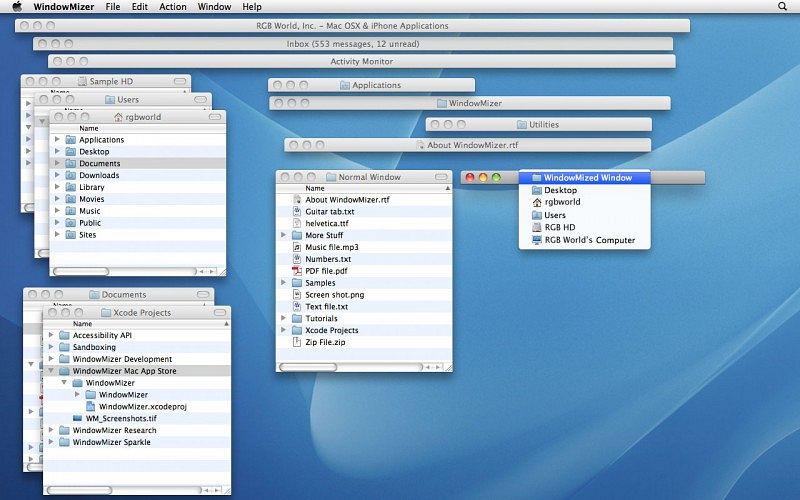Toggle the toolbar button in Normal Window title bar
Viewport: 800px width, 500px height.
click(x=441, y=177)
